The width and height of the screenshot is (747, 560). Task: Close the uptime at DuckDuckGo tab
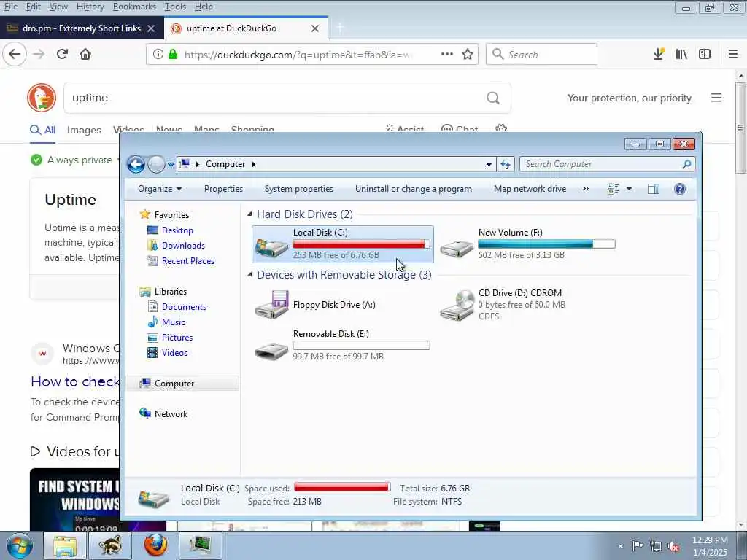315,28
